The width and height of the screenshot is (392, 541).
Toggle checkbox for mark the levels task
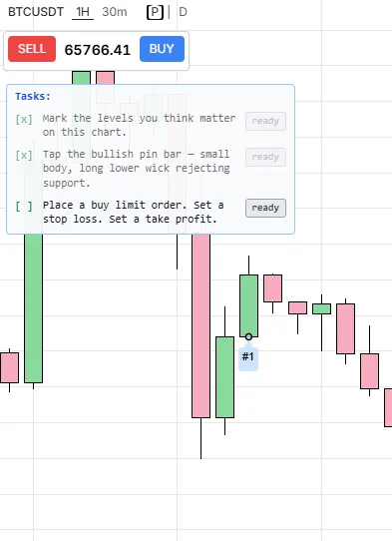click(24, 120)
